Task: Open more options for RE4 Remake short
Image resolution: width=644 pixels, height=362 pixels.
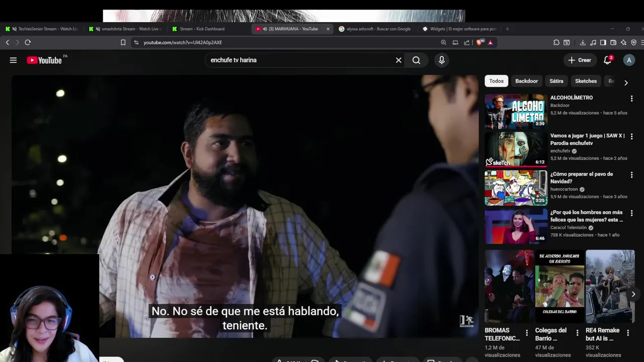Action: (628, 333)
